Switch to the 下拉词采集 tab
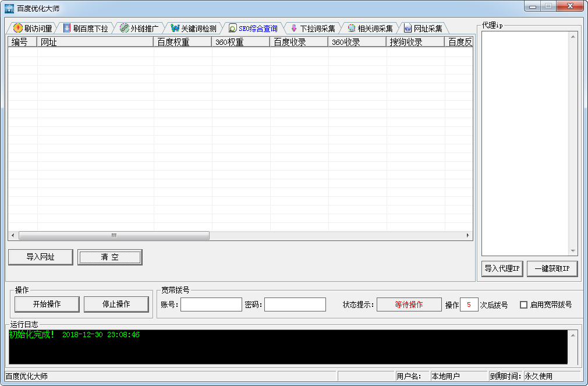 click(x=313, y=28)
